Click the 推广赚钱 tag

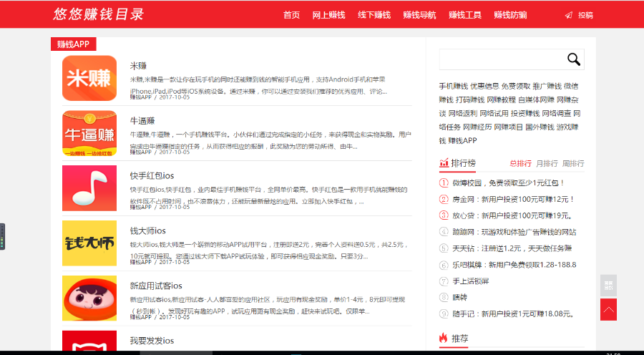[x=547, y=87]
